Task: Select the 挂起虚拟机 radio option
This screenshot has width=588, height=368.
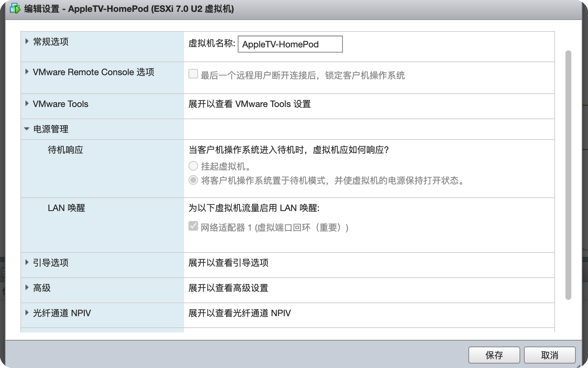Action: [193, 166]
